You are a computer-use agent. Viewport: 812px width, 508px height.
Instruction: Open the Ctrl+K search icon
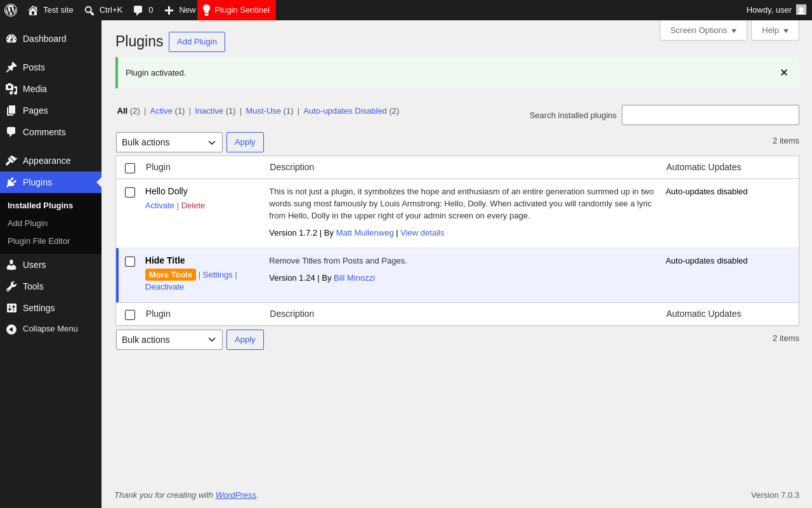(89, 10)
